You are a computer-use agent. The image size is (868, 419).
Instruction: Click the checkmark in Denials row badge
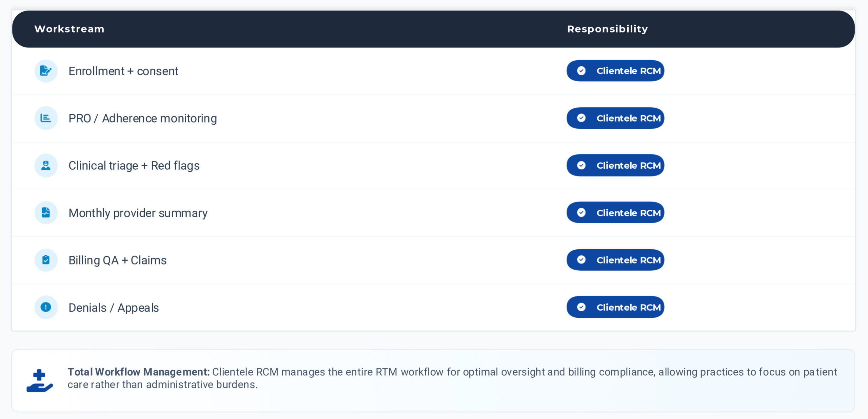[581, 307]
